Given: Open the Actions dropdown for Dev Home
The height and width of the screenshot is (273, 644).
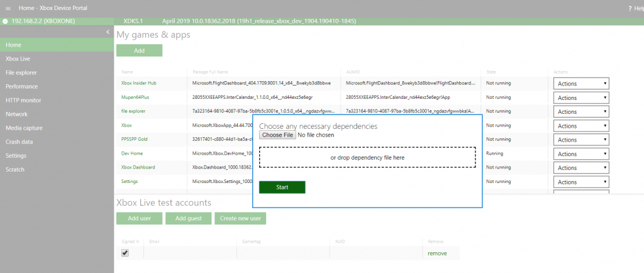Looking at the screenshot, I should (x=581, y=153).
